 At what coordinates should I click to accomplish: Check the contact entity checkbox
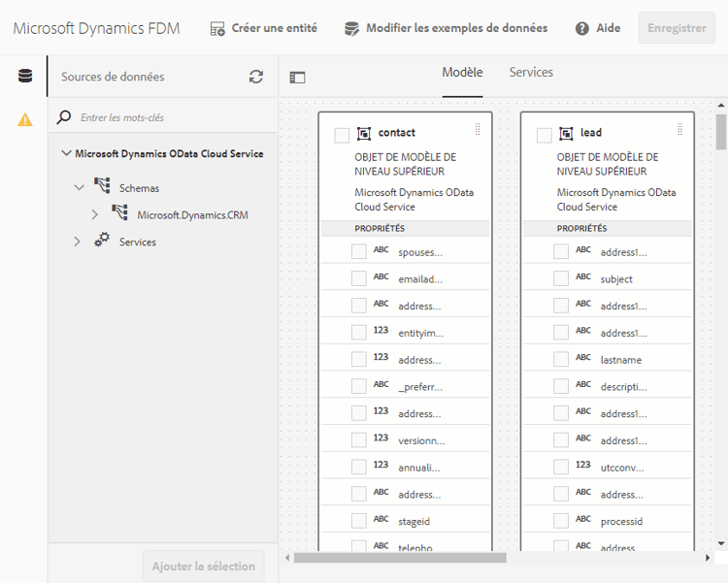[x=342, y=135]
